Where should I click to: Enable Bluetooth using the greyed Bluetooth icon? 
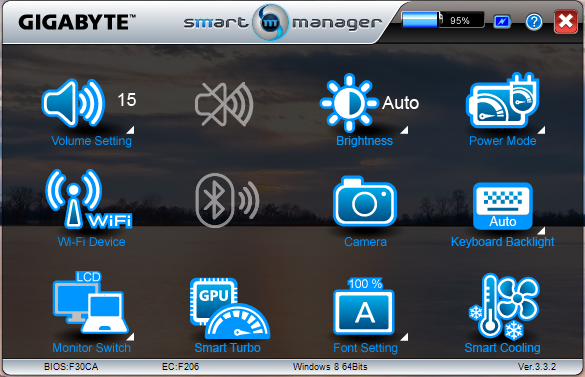tap(227, 200)
